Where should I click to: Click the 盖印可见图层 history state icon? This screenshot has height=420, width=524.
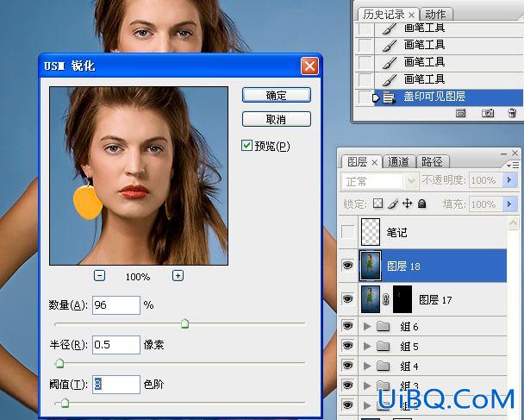pos(389,98)
